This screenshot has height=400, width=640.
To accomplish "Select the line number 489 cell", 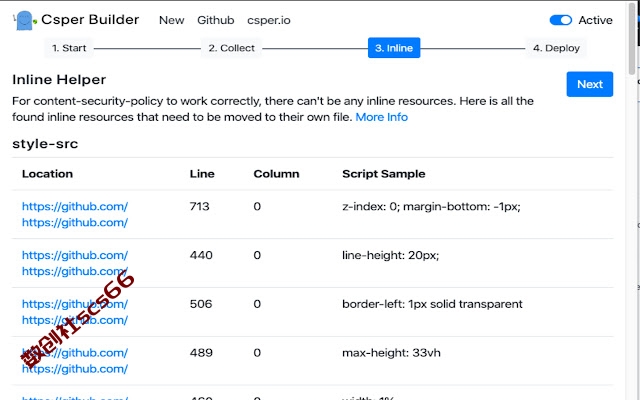I will click(x=201, y=353).
